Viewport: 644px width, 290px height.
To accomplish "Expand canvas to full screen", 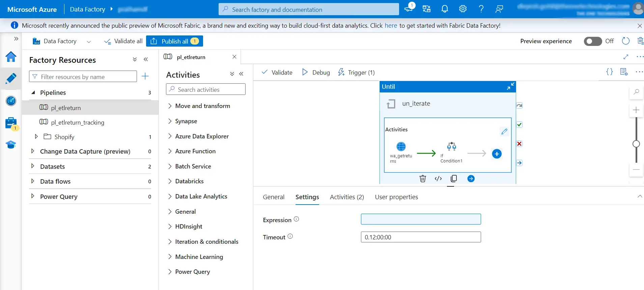I will (626, 57).
